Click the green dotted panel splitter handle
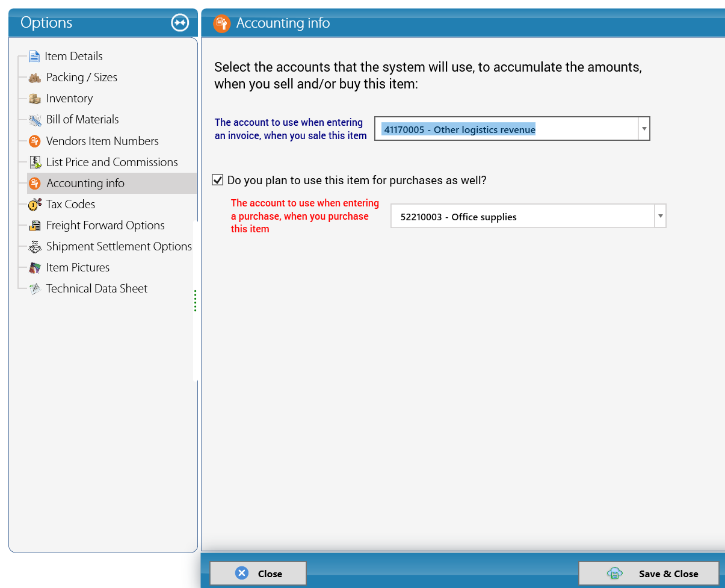The height and width of the screenshot is (588, 725). 195,300
